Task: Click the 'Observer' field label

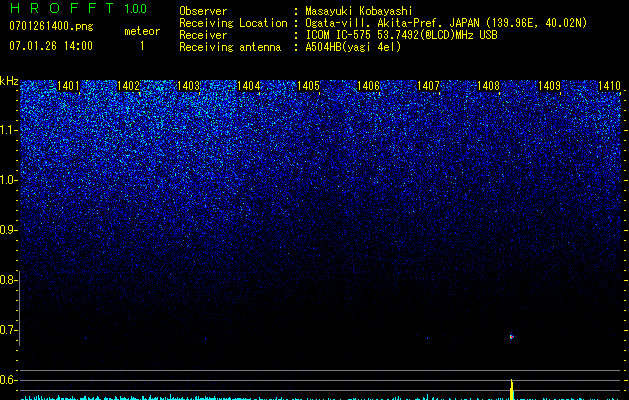Action: [203, 11]
